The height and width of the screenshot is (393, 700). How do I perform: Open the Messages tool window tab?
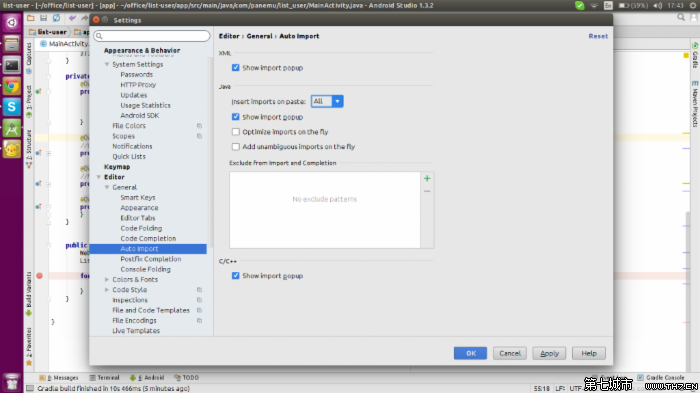pyautogui.click(x=59, y=378)
